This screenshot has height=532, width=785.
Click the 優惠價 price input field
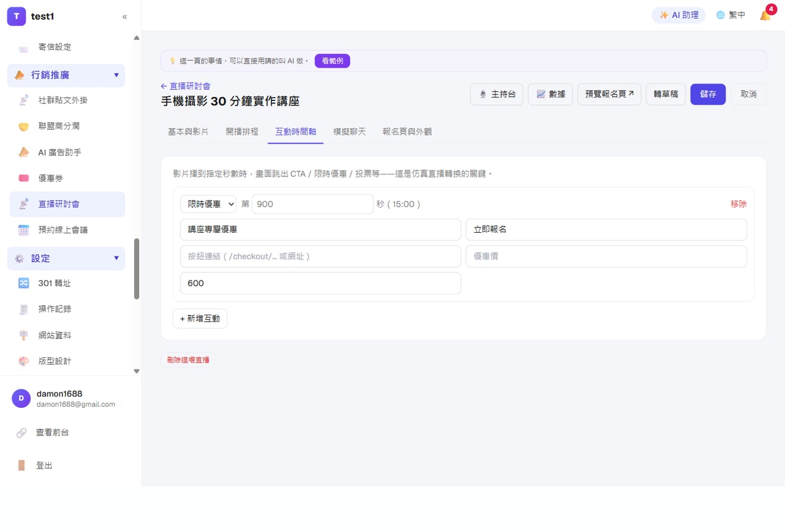click(x=606, y=256)
